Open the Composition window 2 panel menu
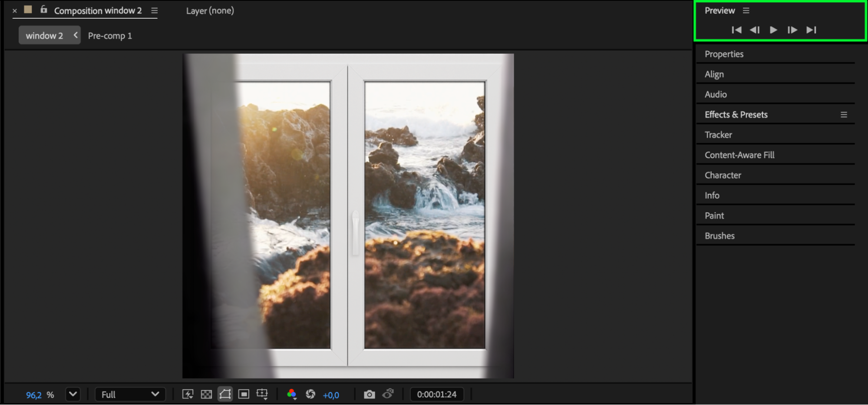This screenshot has height=405, width=868. (x=154, y=10)
